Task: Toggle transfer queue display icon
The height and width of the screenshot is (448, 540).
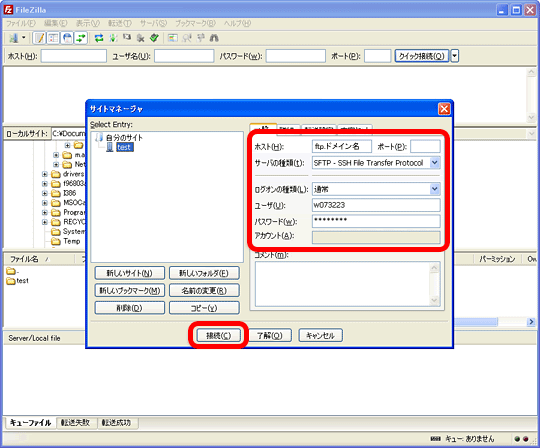Action: (81, 38)
